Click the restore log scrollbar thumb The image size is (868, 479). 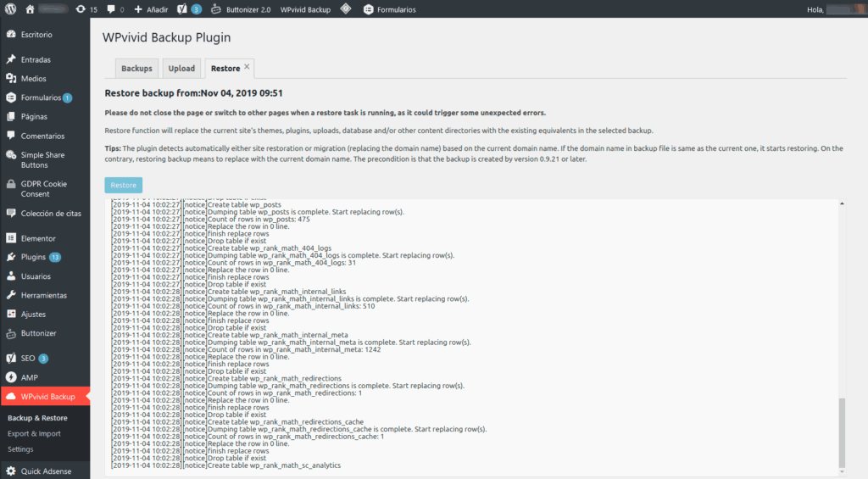[x=841, y=432]
